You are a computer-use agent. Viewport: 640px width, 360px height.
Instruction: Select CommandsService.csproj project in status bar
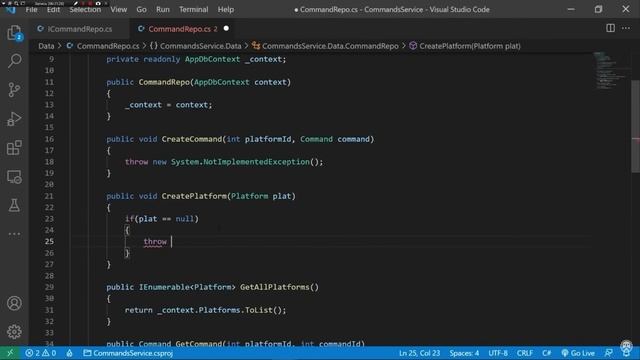[128, 353]
